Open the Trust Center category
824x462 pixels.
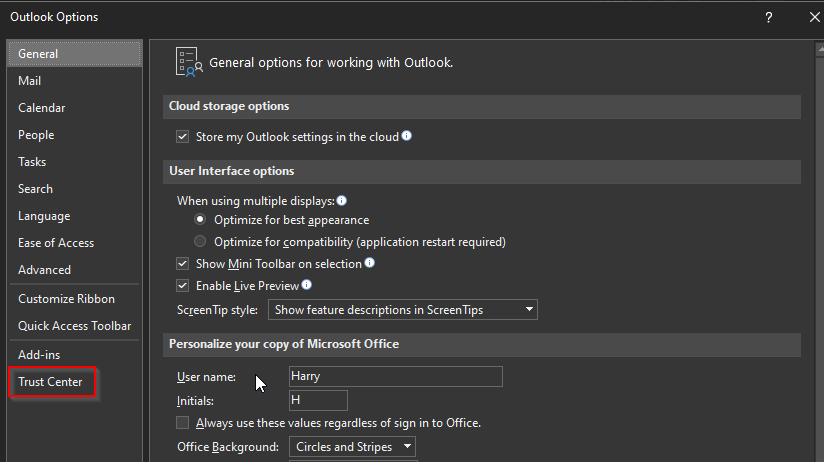pos(50,382)
